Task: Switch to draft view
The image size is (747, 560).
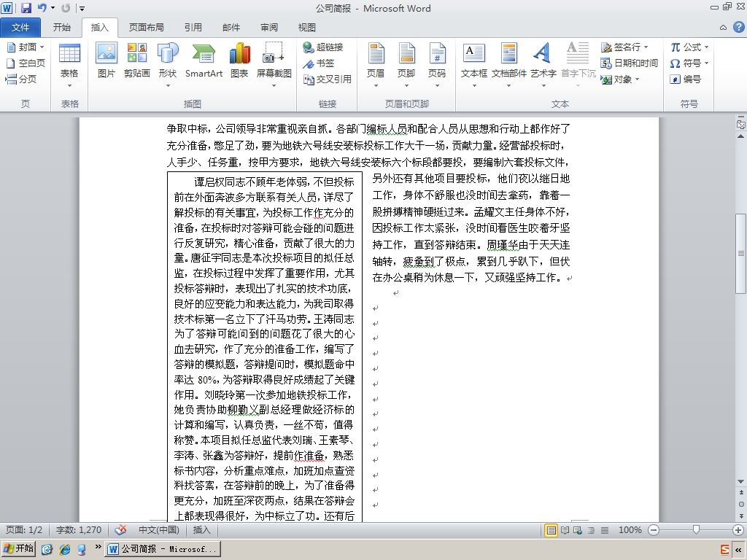Action: [605, 530]
